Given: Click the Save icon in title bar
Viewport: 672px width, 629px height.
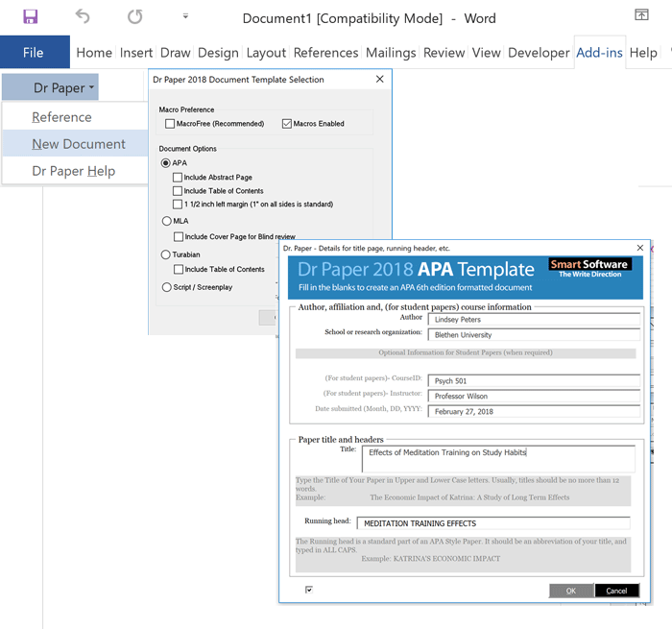Looking at the screenshot, I should 31,17.
